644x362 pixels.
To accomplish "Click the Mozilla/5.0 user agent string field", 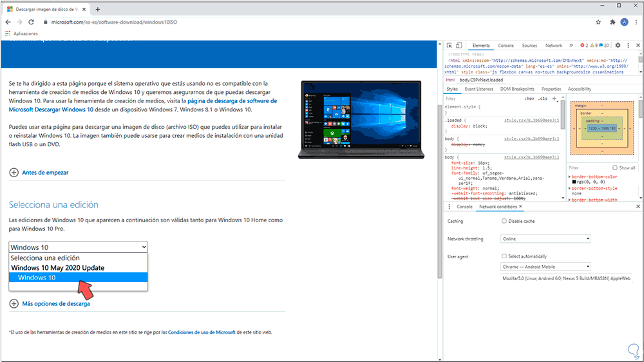I will [566, 278].
